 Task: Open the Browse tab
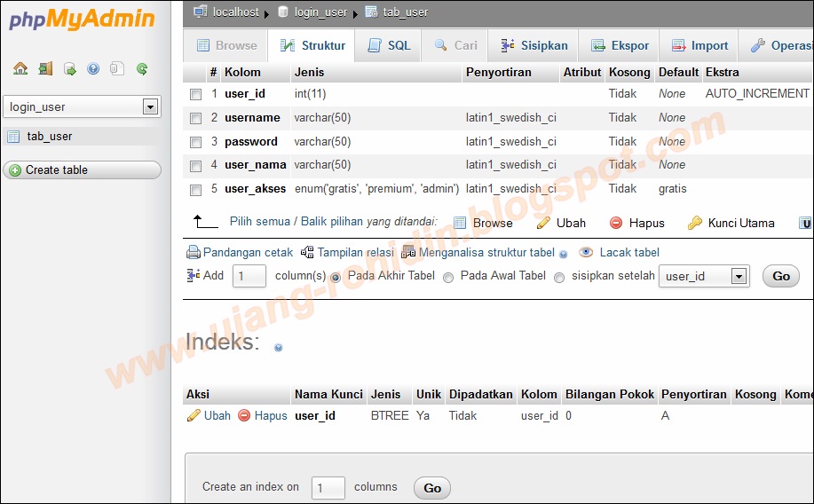point(226,45)
